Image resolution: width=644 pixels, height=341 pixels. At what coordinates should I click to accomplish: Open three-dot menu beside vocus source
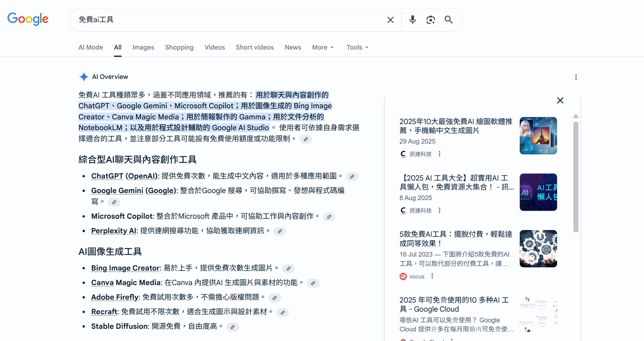(432, 276)
